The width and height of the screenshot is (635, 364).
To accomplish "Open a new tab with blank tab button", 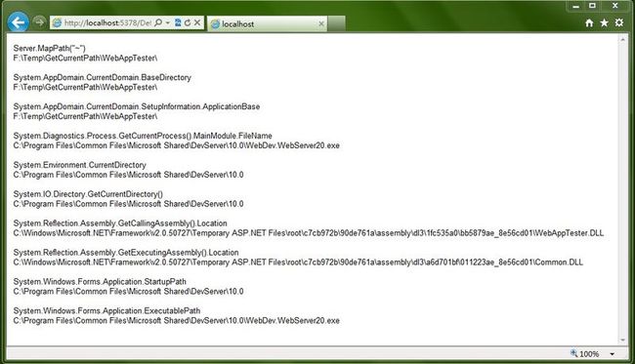I will [x=336, y=23].
